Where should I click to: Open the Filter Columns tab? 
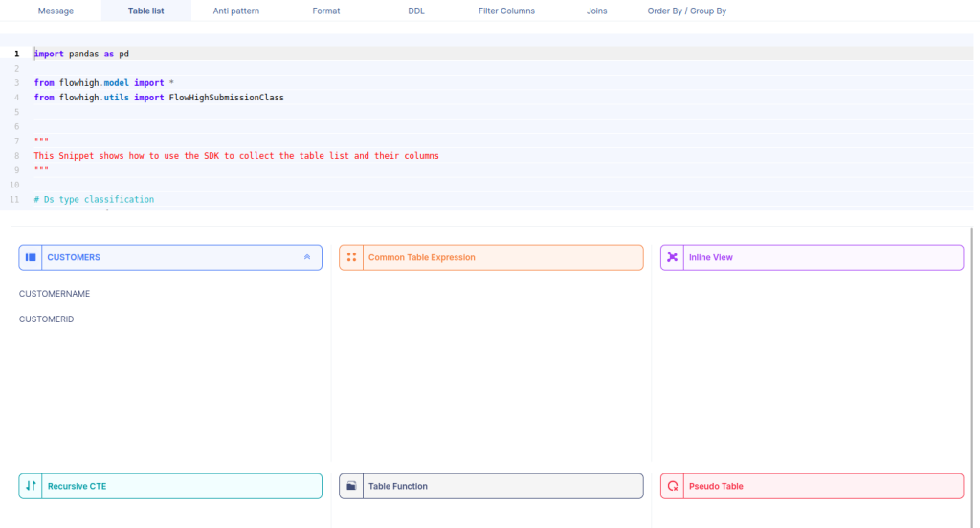tap(506, 11)
